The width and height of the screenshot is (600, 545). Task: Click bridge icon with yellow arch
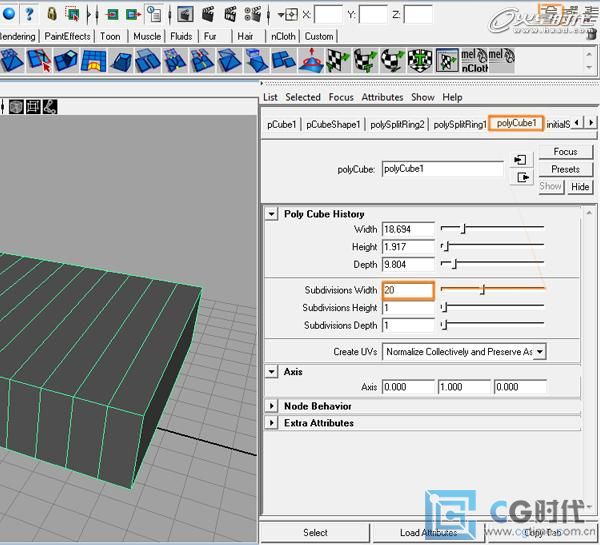tap(93, 60)
